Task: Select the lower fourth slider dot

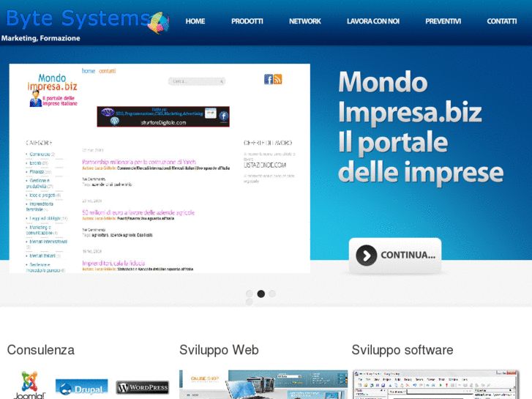Action: click(250, 302)
